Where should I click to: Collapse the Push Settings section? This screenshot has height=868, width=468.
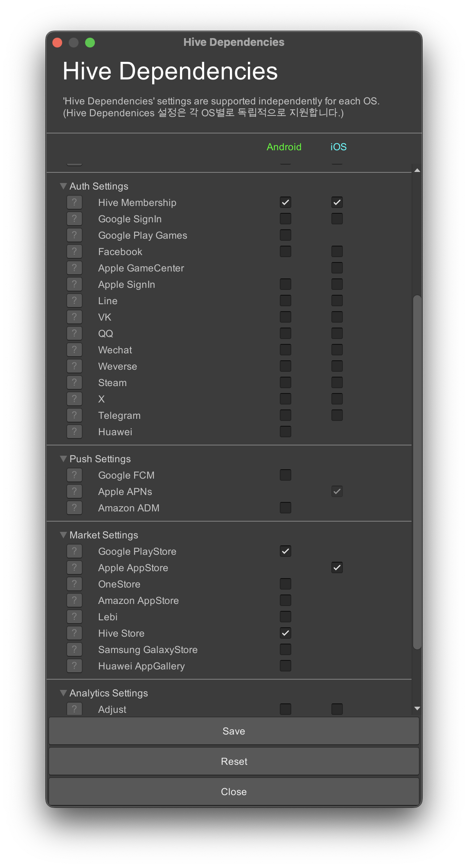coord(63,459)
